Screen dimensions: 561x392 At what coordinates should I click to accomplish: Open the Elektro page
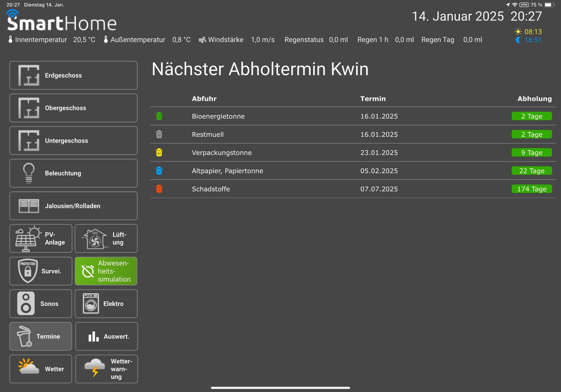[106, 304]
